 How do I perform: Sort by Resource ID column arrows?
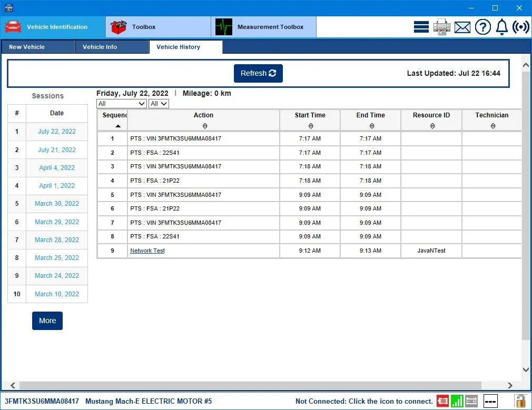tap(432, 126)
